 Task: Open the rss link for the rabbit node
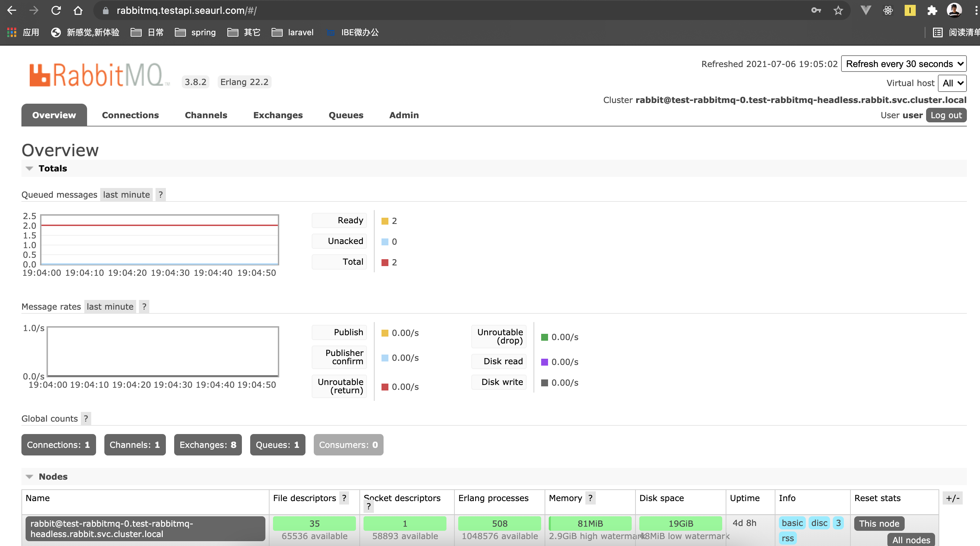click(788, 538)
